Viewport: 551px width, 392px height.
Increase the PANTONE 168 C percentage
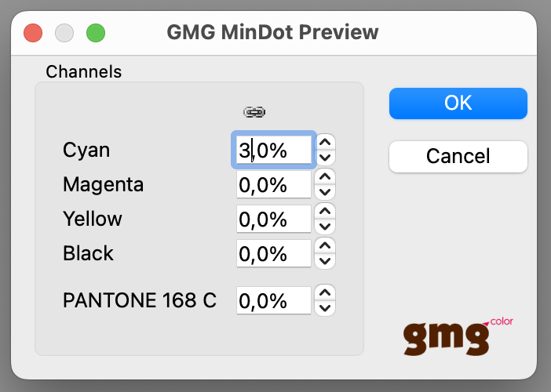325,292
